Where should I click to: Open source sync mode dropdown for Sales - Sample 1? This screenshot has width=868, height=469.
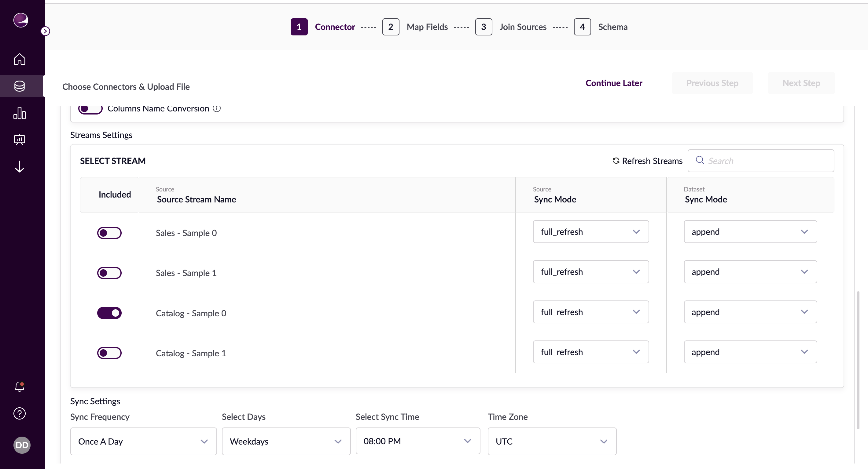pyautogui.click(x=590, y=272)
